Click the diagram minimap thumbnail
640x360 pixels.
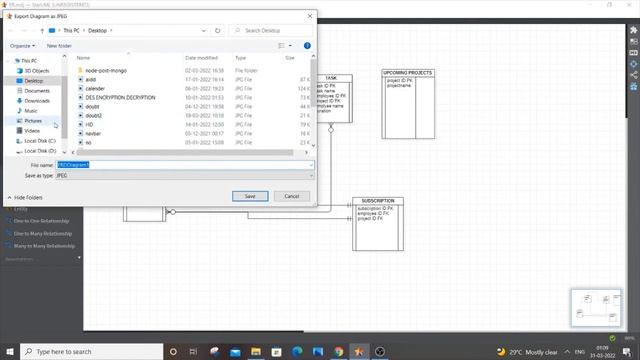coord(596,308)
